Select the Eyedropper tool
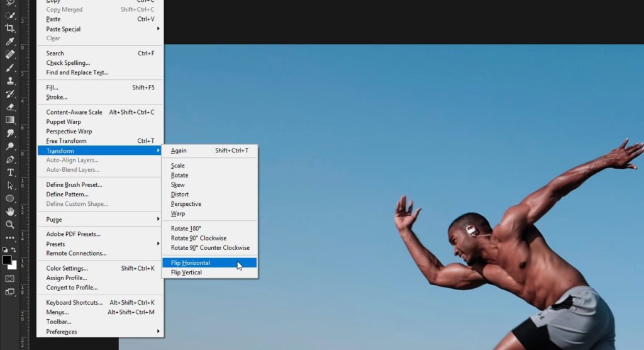The image size is (644, 350). 10,42
